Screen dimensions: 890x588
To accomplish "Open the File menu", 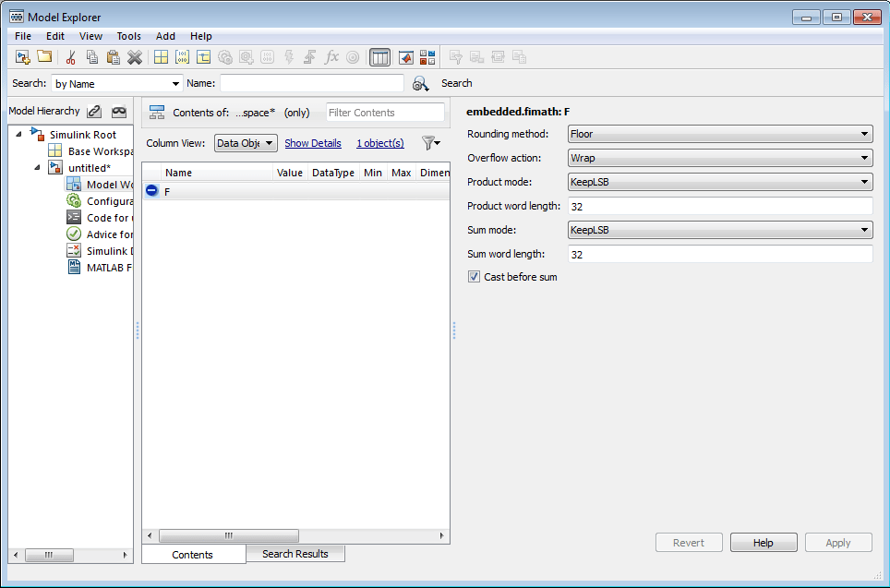I will 23,36.
